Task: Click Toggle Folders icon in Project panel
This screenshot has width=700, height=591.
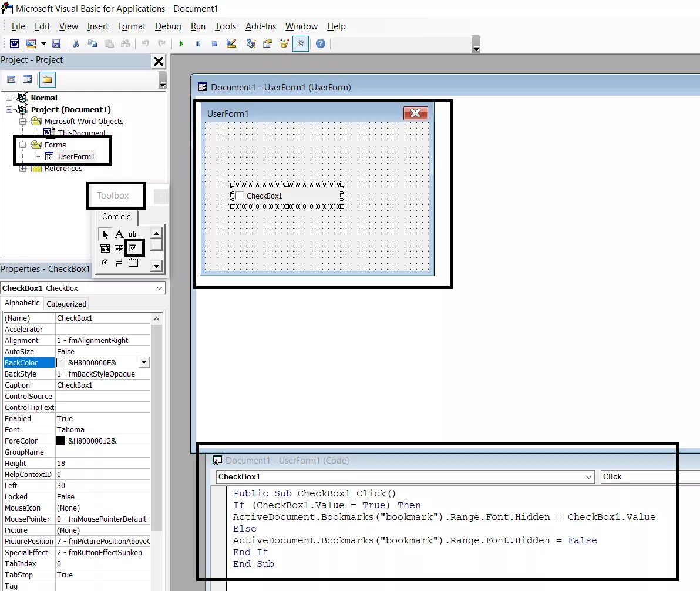Action: [x=48, y=79]
